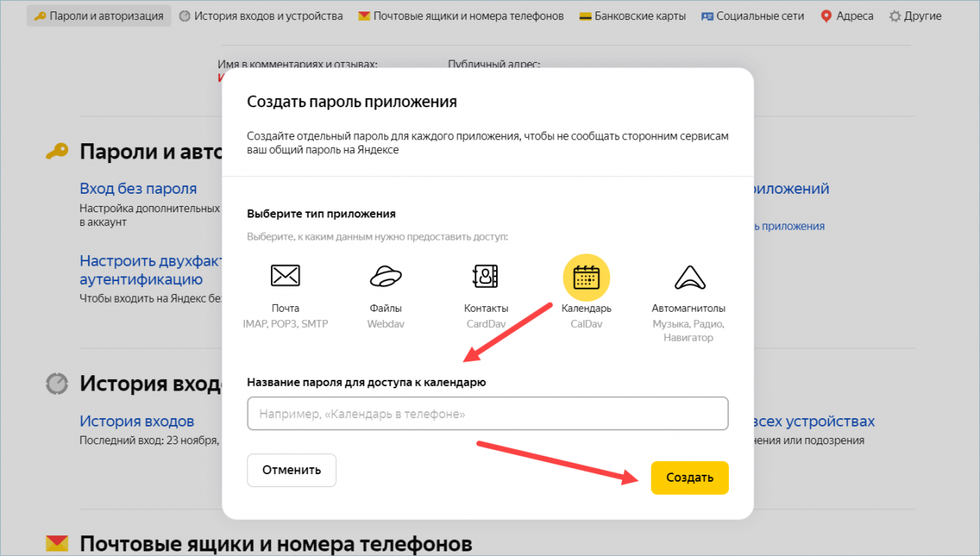The image size is (980, 556).
Task: Open the Другие tab
Action: (916, 16)
